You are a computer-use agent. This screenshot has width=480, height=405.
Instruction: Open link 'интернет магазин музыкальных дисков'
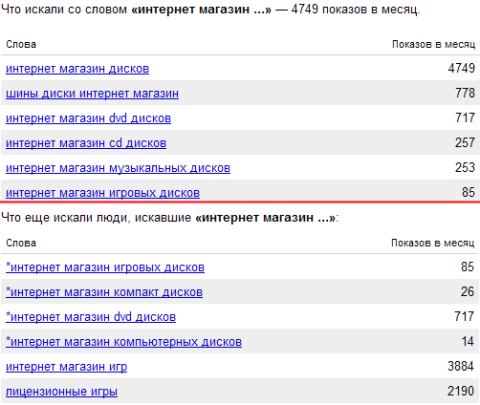118,168
